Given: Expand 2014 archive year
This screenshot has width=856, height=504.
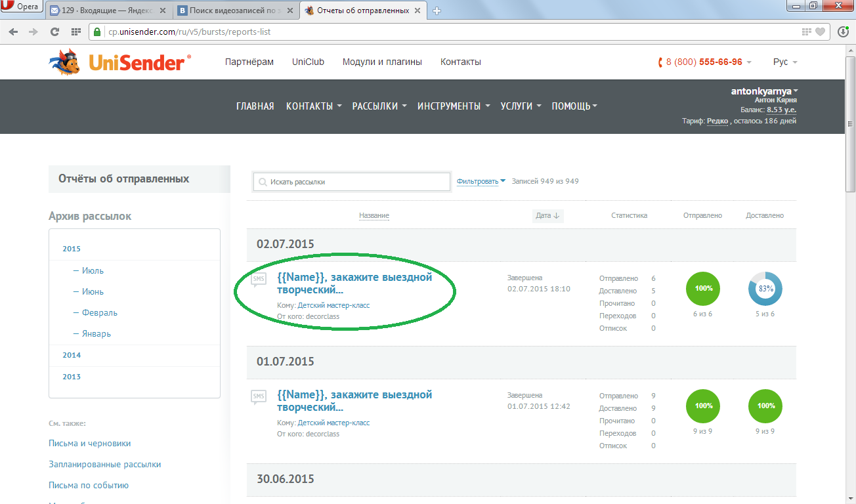Looking at the screenshot, I should click(x=72, y=355).
